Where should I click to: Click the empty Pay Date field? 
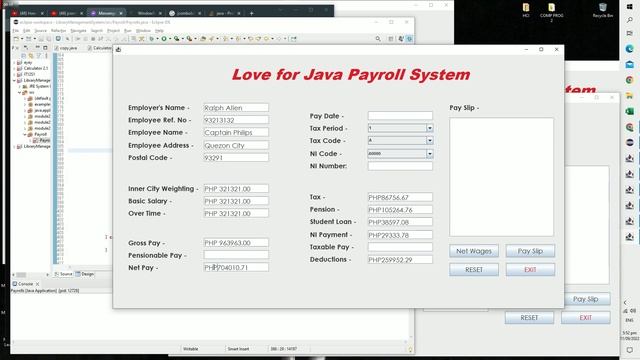click(400, 116)
